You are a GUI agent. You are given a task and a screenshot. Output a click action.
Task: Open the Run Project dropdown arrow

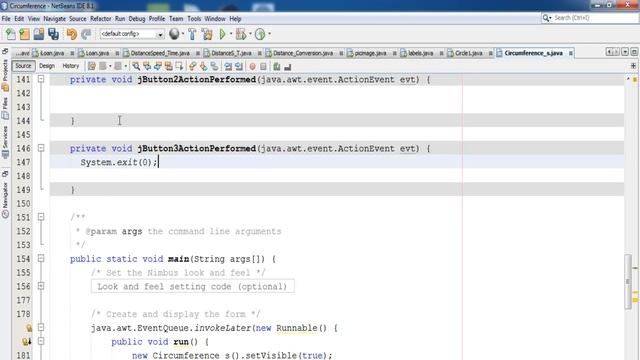(x=231, y=34)
